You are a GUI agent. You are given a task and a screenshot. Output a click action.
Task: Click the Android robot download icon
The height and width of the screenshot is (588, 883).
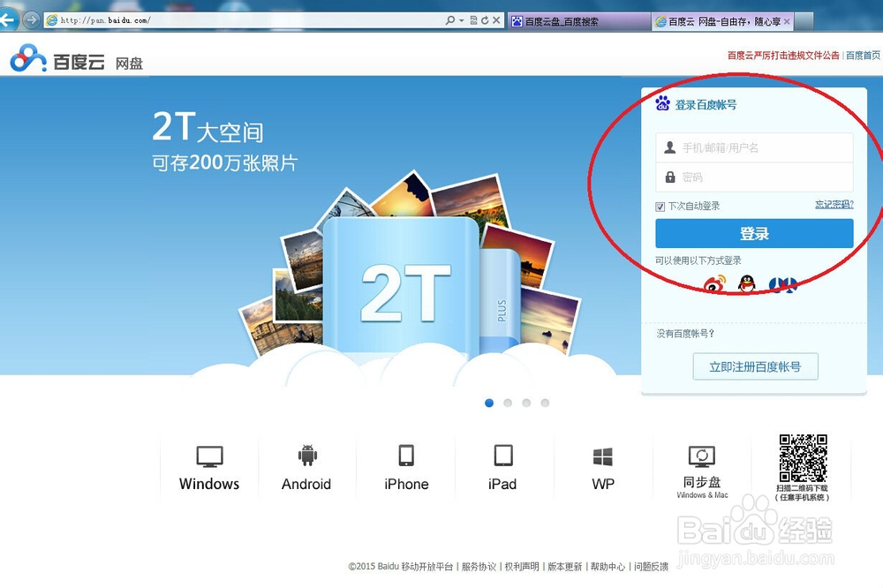pyautogui.click(x=307, y=456)
